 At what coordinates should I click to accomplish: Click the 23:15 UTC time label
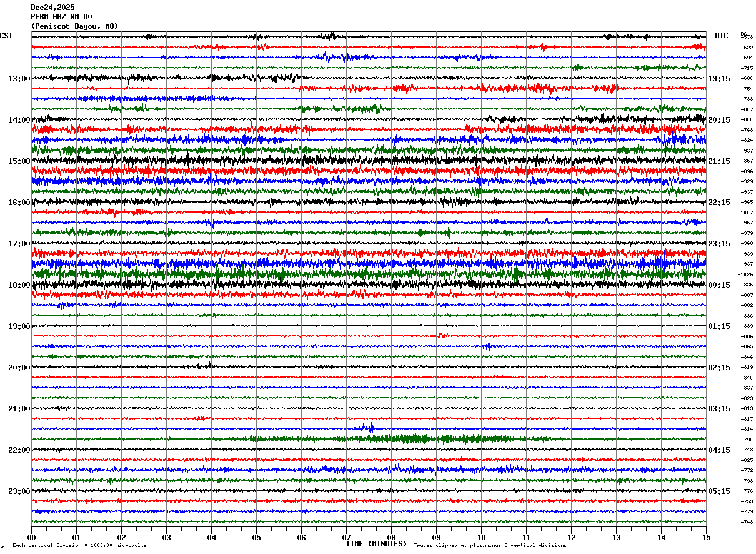click(x=719, y=244)
